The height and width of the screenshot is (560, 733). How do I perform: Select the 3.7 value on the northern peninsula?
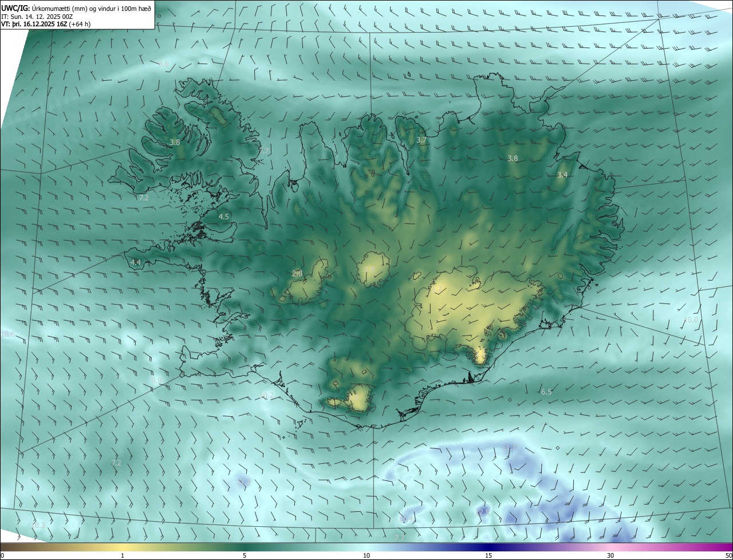pyautogui.click(x=421, y=140)
